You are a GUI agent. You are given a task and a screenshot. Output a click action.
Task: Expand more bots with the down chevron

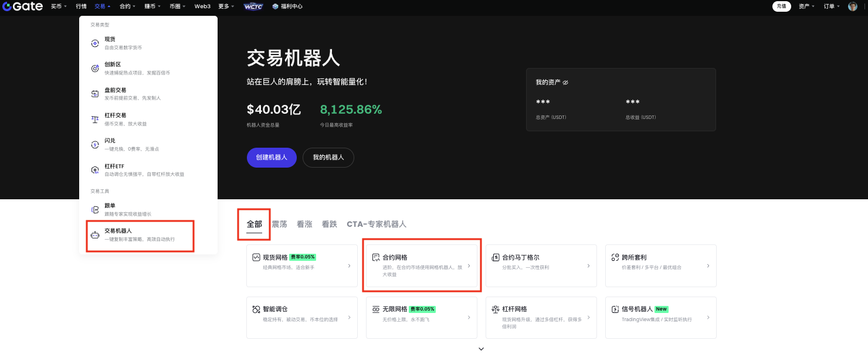481,349
